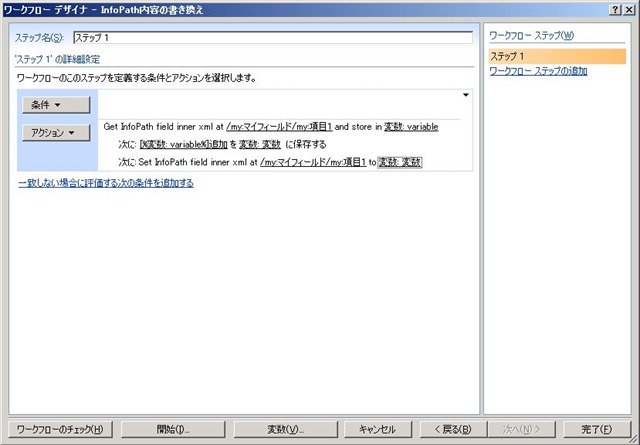The width and height of the screenshot is (640, 445).
Task: Click the first /my:マイフィールド/my:項目1 link in Get action
Action: click(279, 127)
